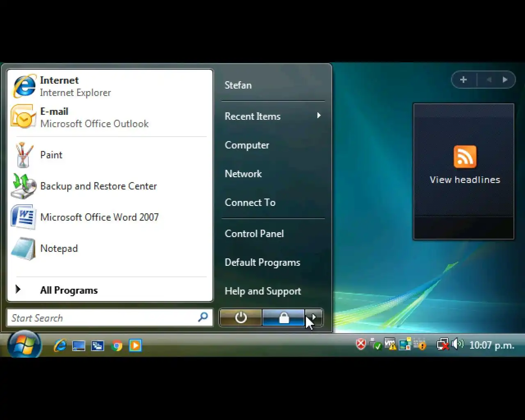Open Windows Security Center red shield tray icon
The height and width of the screenshot is (420, 525).
(x=361, y=344)
